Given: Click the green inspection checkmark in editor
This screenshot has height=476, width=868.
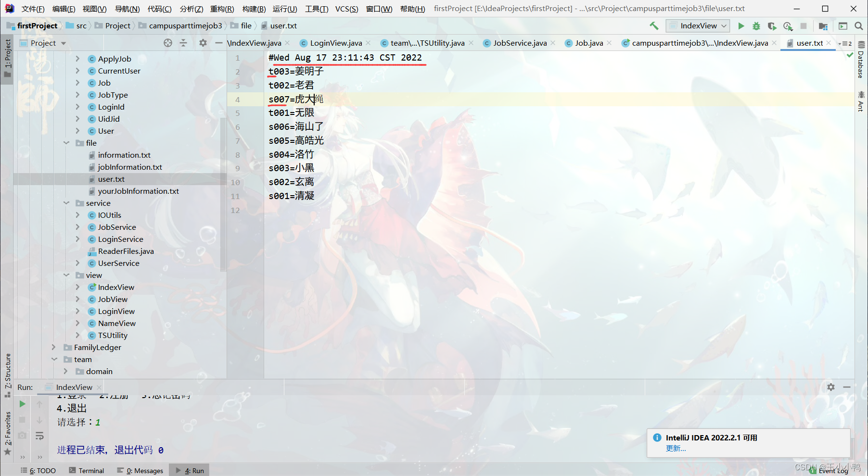Looking at the screenshot, I should coord(850,55).
